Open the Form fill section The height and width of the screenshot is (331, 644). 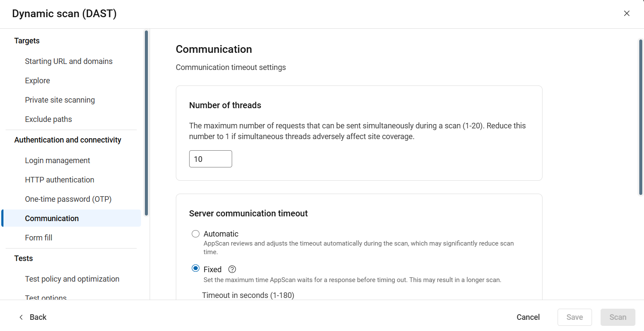point(39,238)
